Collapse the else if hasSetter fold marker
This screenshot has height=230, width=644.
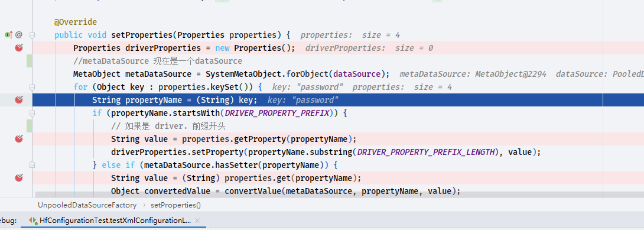32,165
